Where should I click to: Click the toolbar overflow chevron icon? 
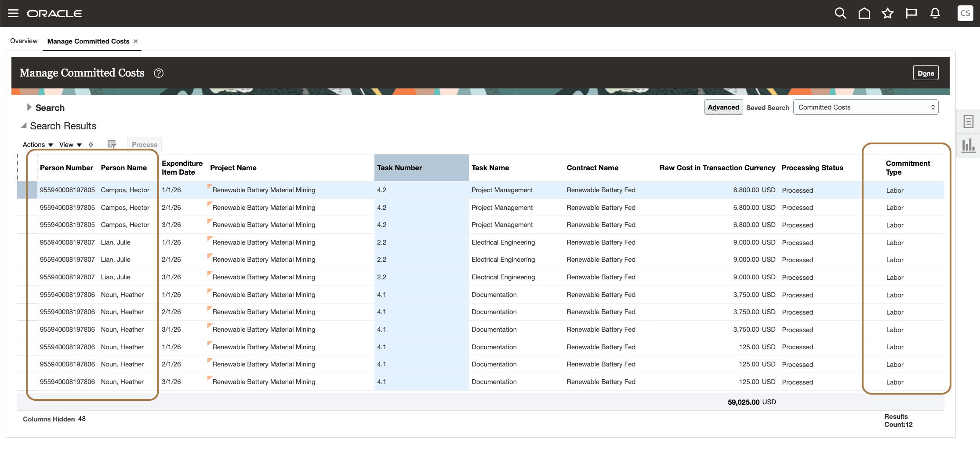[91, 145]
